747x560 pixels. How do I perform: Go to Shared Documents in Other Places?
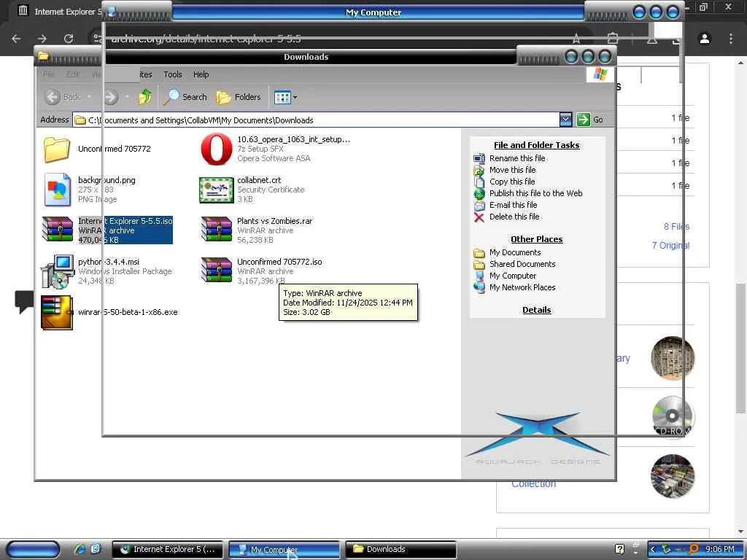point(522,264)
